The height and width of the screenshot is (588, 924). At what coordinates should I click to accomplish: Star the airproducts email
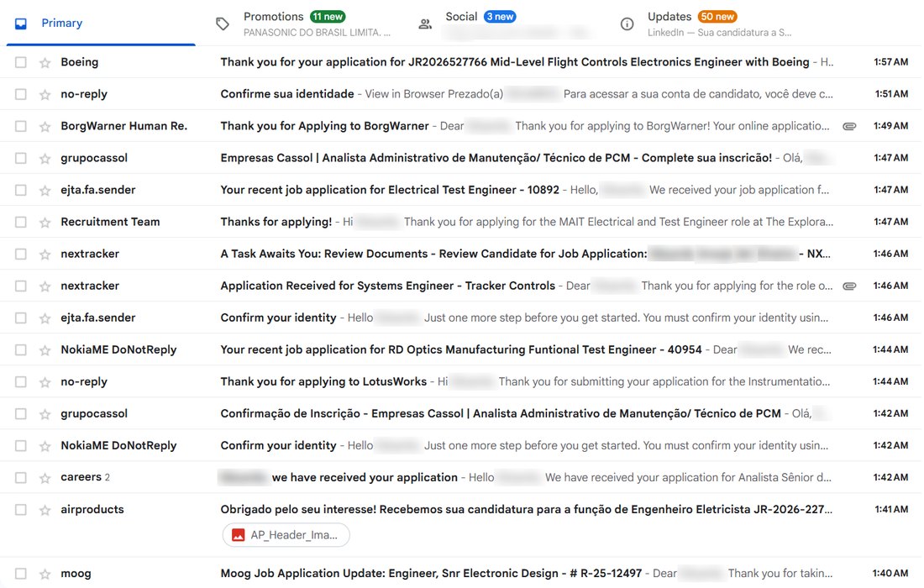click(45, 510)
